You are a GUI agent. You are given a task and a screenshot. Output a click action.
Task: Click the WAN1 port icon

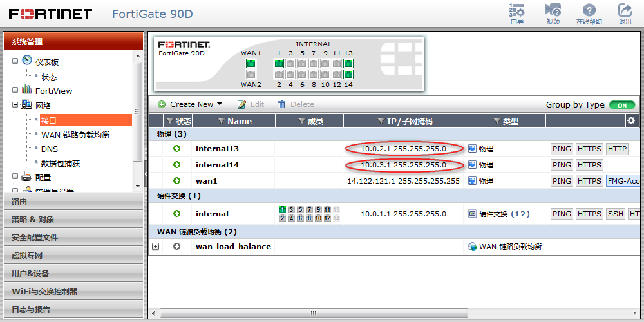pyautogui.click(x=251, y=63)
